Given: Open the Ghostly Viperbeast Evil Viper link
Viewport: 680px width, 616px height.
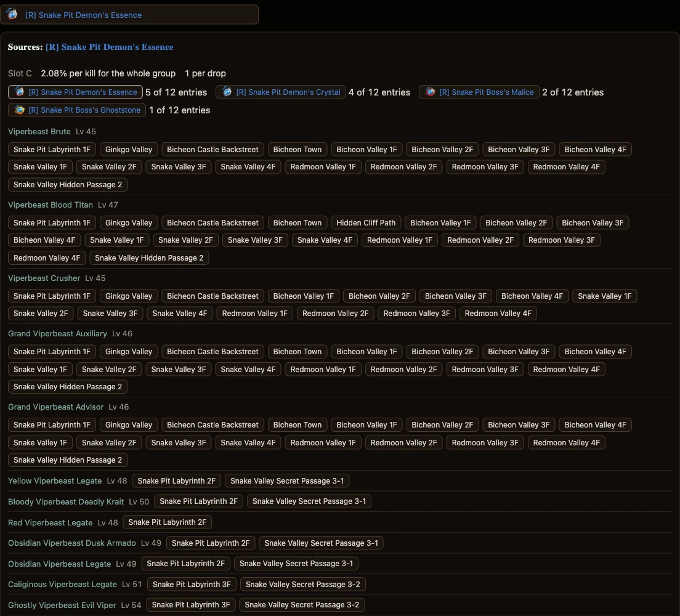Looking at the screenshot, I should (x=62, y=605).
